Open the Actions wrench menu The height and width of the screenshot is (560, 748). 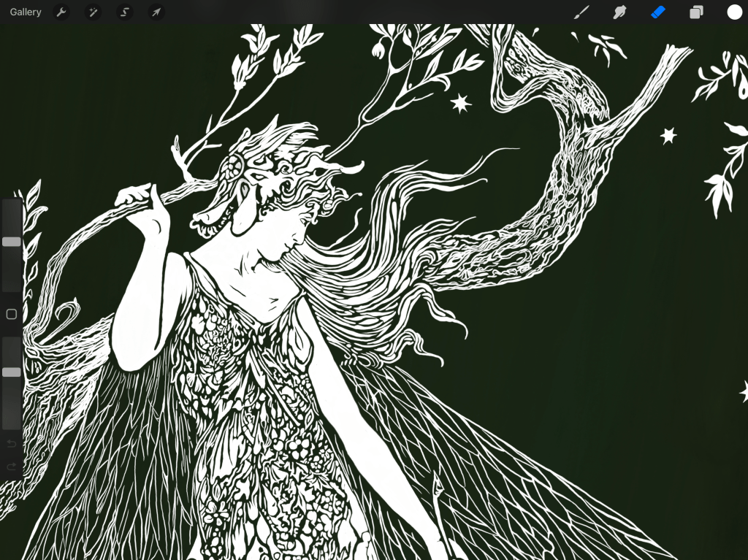61,12
